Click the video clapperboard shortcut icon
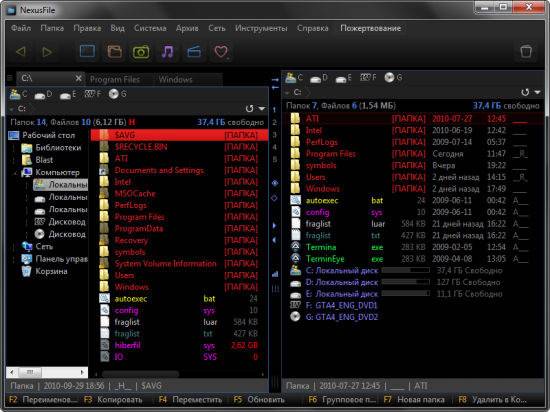Viewport: 550px width, 412px height. pos(194,52)
